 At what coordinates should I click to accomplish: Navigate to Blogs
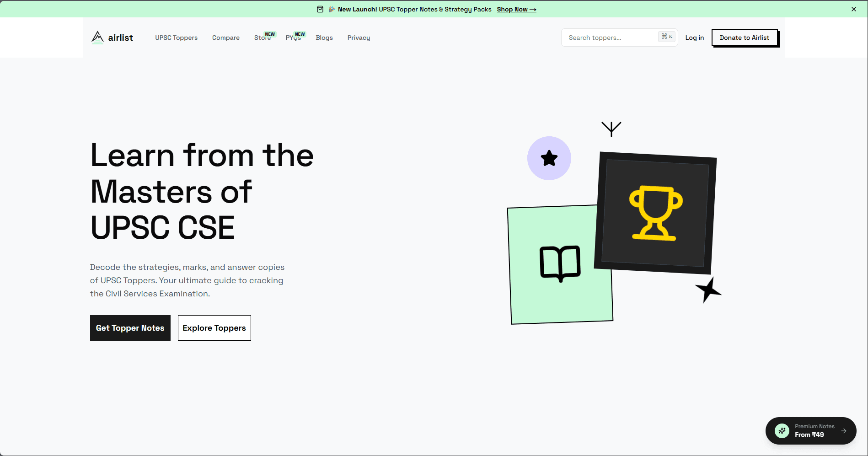pos(324,38)
